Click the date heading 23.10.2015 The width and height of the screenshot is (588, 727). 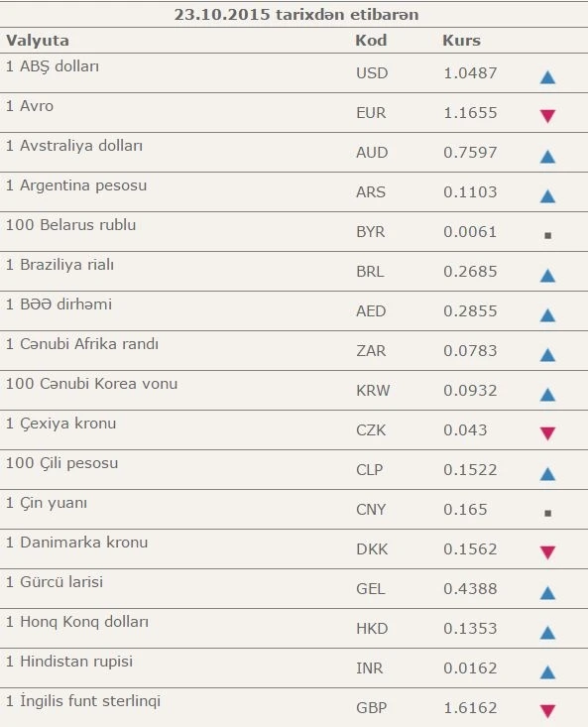click(222, 14)
